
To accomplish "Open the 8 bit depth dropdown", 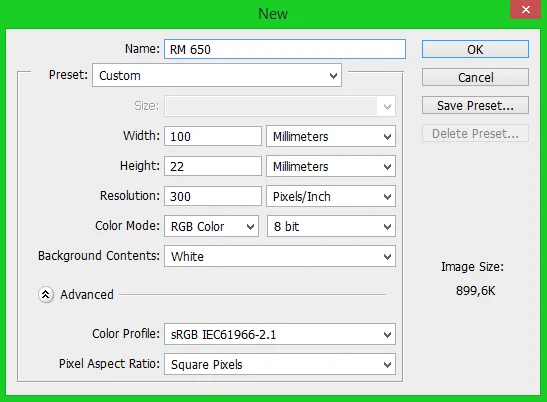I will [x=331, y=226].
